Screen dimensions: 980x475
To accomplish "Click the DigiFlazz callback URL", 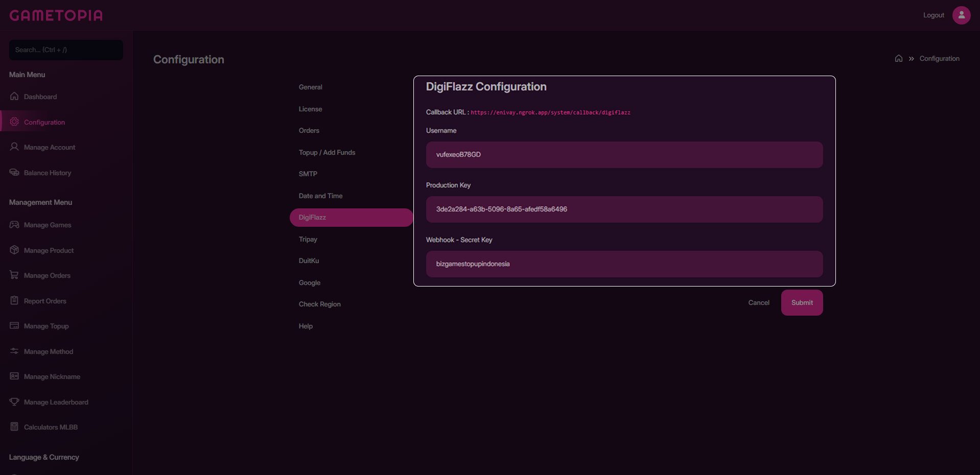I will click(x=550, y=112).
